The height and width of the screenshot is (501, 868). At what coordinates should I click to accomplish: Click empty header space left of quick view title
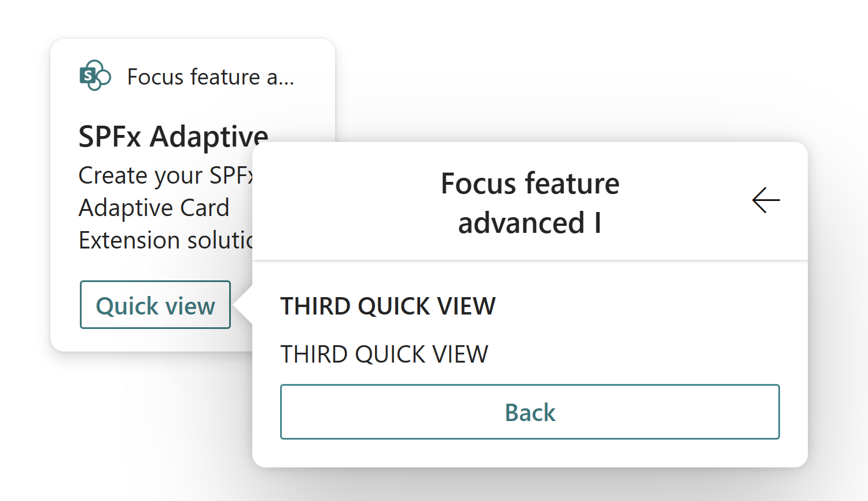coord(347,202)
